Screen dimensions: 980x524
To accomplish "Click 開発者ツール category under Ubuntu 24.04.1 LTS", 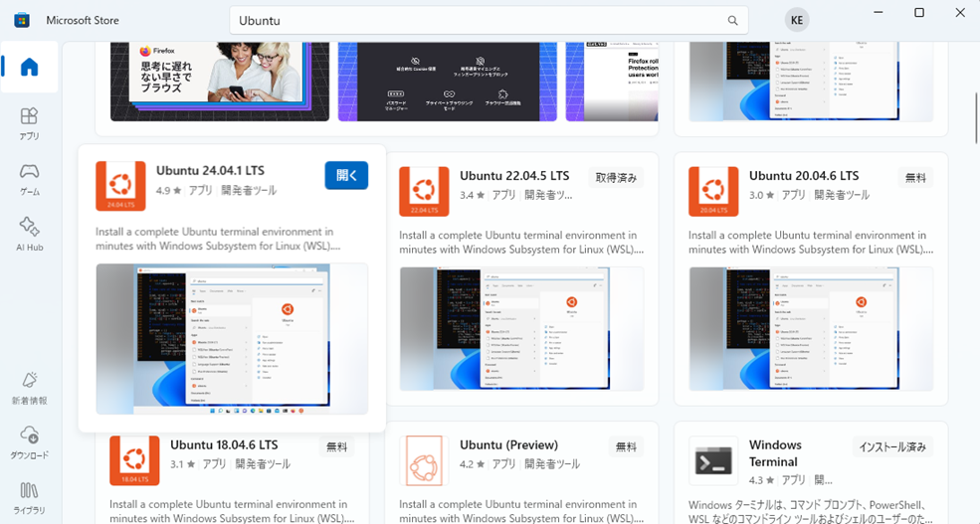I will pos(249,191).
